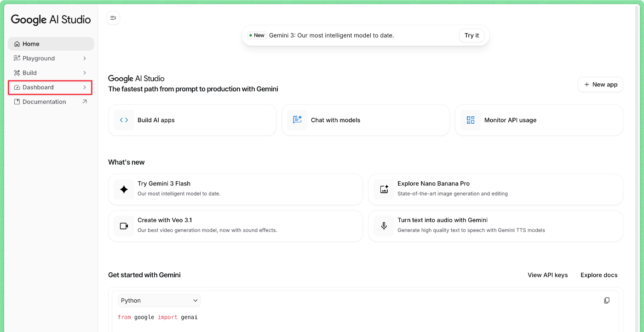Select the Playground icon
644x332 pixels.
[x=17, y=58]
